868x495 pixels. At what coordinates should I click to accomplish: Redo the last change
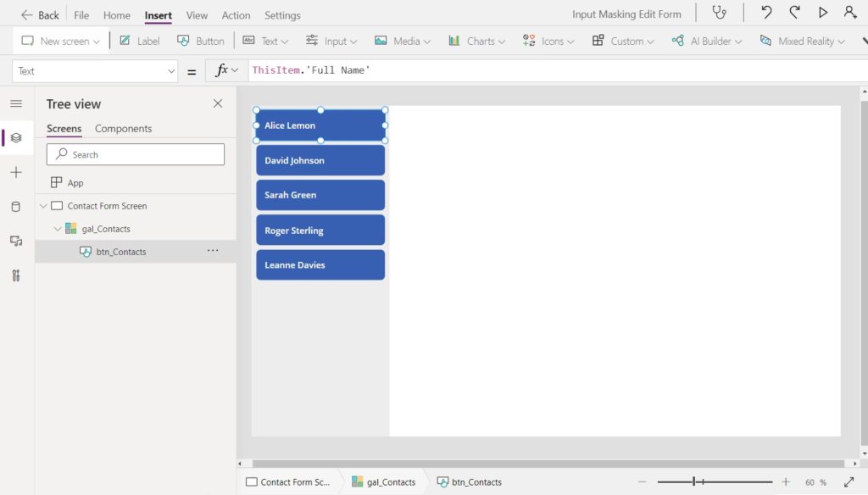[x=793, y=12]
